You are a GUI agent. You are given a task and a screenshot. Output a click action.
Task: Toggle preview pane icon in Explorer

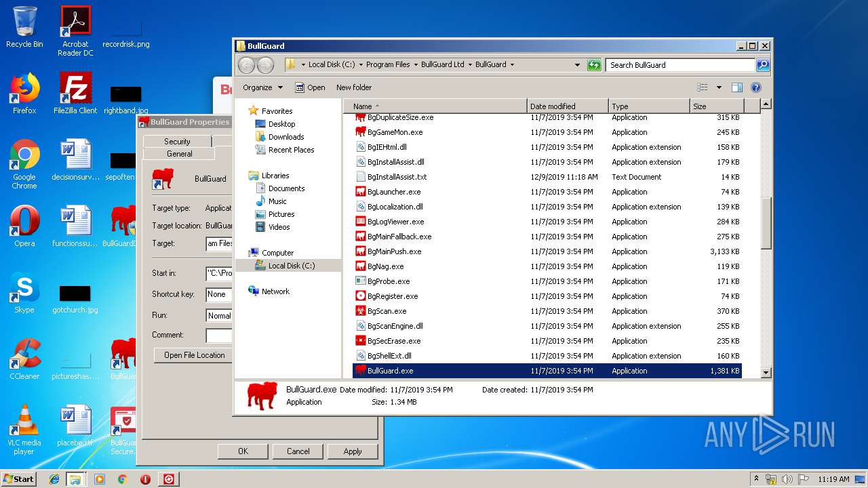tap(737, 87)
